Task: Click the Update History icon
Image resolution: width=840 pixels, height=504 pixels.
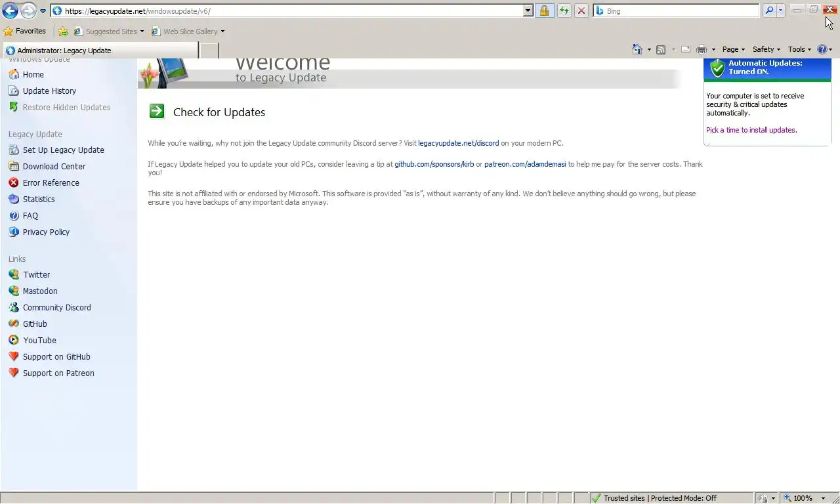Action: click(14, 91)
